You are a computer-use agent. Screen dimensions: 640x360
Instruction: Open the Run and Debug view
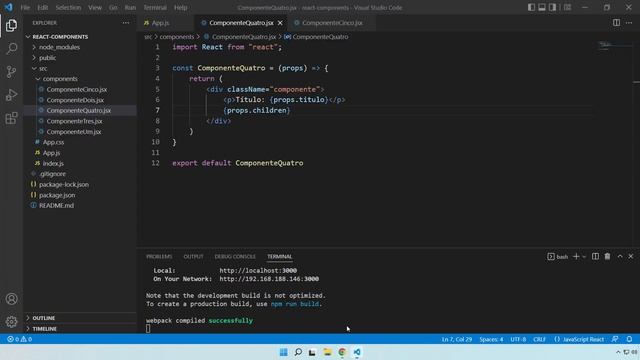point(11,95)
